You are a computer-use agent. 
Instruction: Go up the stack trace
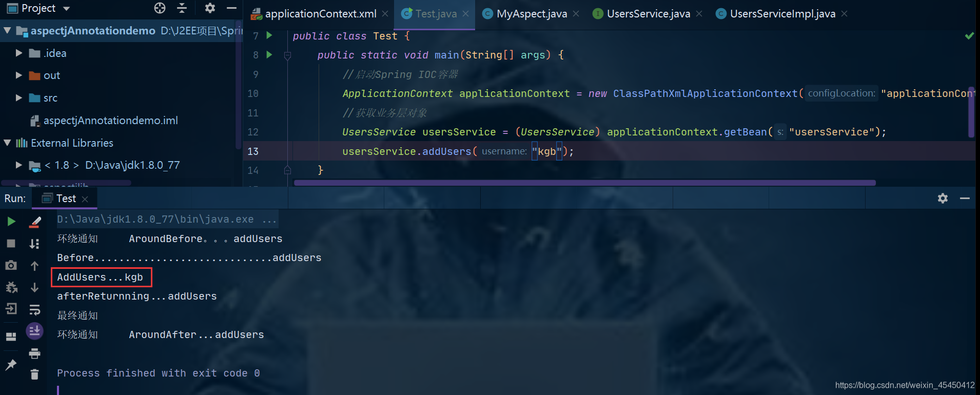[34, 266]
